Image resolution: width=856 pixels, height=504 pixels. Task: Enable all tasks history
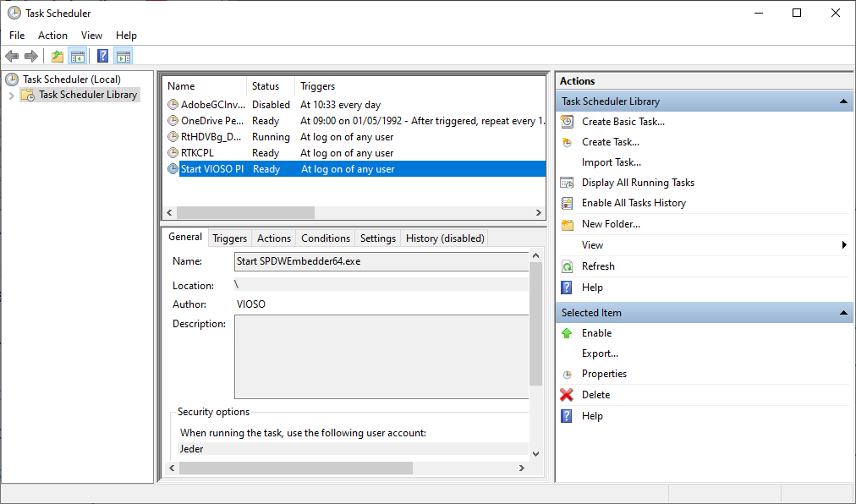coord(633,202)
